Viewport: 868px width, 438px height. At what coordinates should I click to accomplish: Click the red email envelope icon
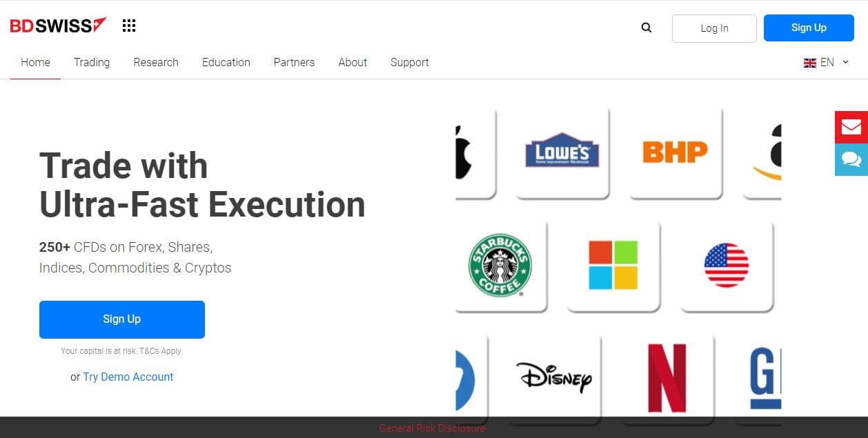coord(851,127)
